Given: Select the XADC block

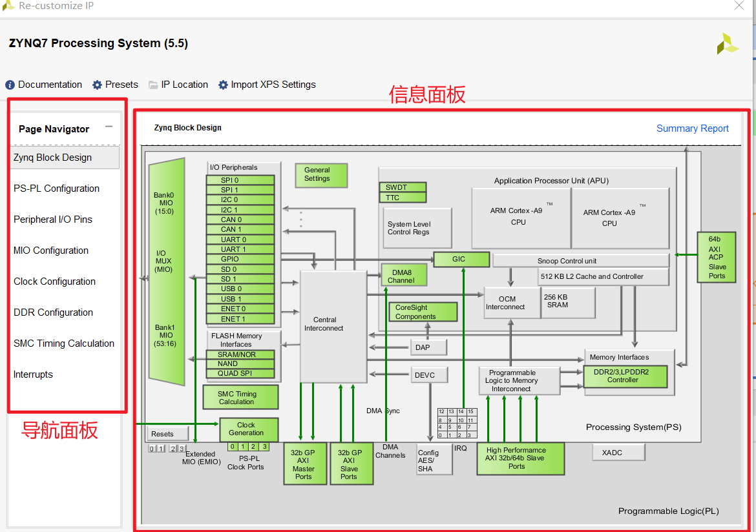Looking at the screenshot, I should pyautogui.click(x=618, y=452).
